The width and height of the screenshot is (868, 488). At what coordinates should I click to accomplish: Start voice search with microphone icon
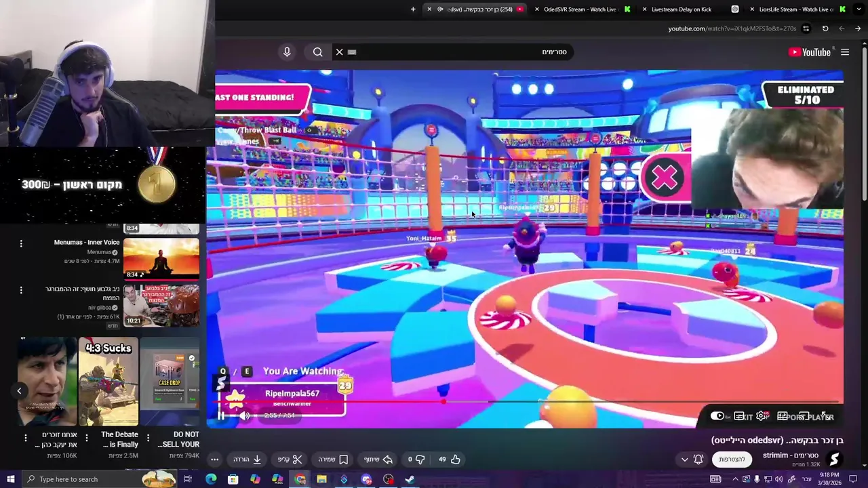287,52
